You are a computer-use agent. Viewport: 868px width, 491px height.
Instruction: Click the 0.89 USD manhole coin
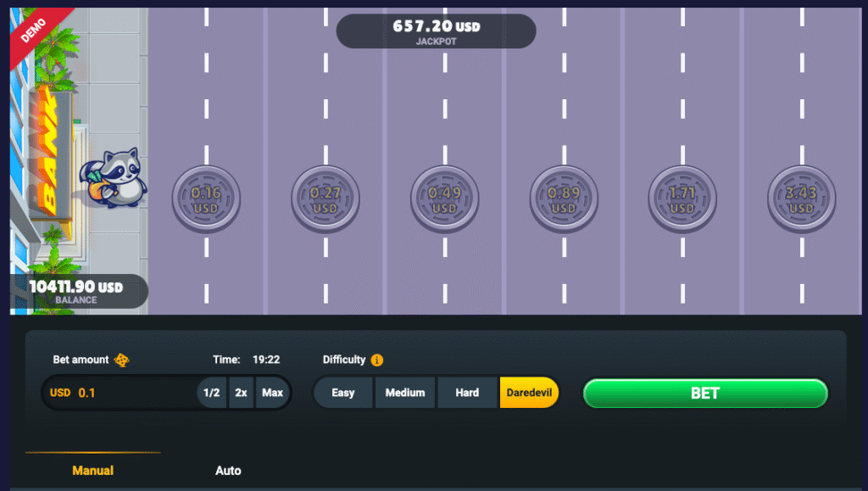tap(564, 200)
